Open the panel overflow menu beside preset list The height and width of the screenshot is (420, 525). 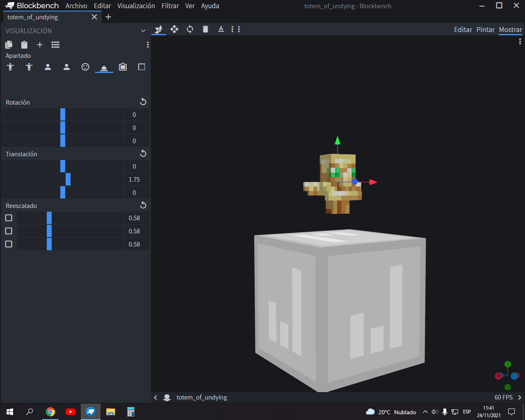point(148,45)
